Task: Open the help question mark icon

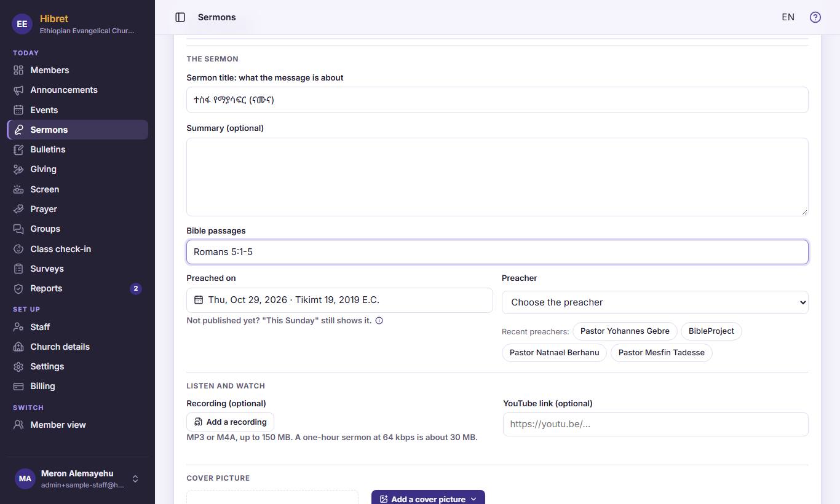Action: pyautogui.click(x=815, y=17)
